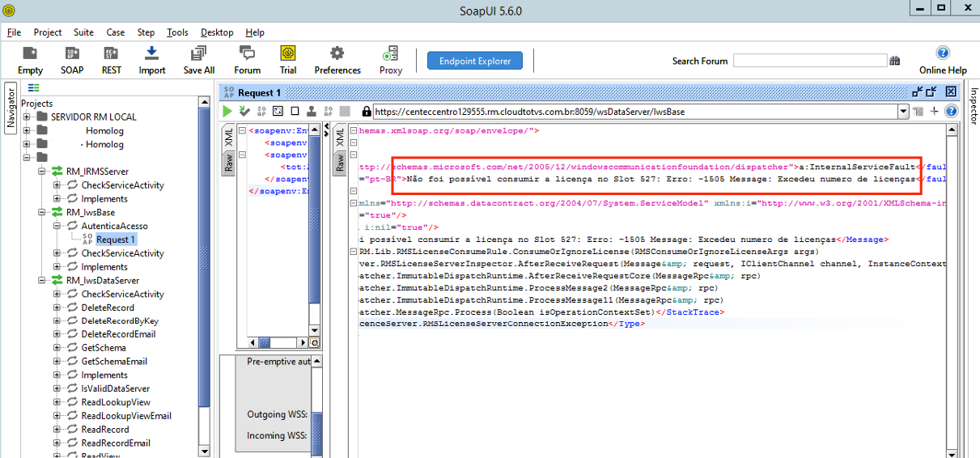Expand SERVIDOR RM LOCAL project node
The width and height of the screenshot is (980, 458).
point(27,117)
